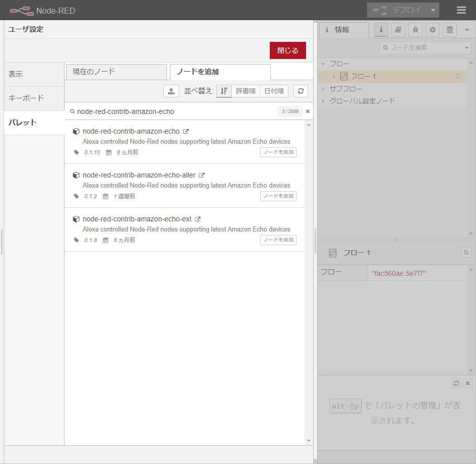This screenshot has width=476, height=464.
Task: Click package icon of node-red-contrib-amazon-echo
Action: pyautogui.click(x=76, y=132)
